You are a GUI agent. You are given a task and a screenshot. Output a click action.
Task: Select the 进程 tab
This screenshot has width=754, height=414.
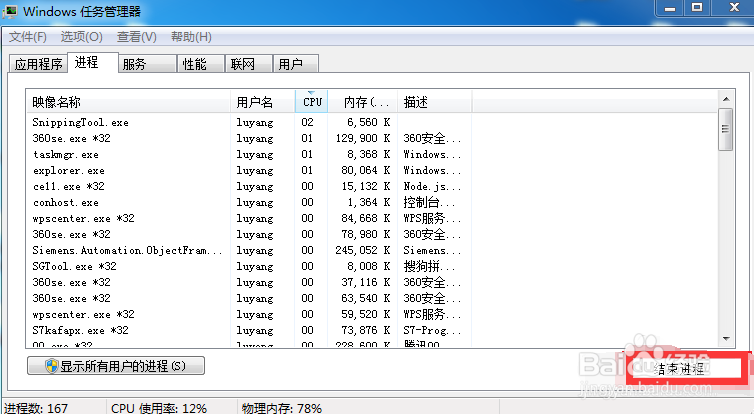click(93, 63)
